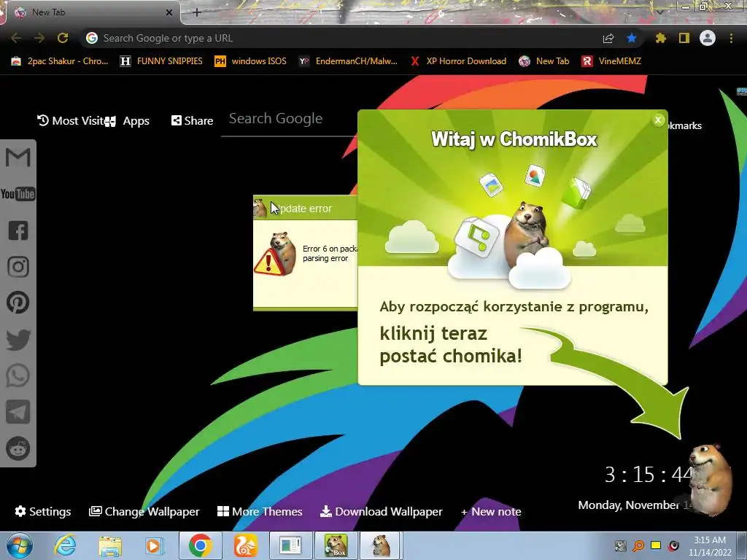Image resolution: width=747 pixels, height=560 pixels.
Task: Reload the page with the refresh icon
Action: point(63,38)
